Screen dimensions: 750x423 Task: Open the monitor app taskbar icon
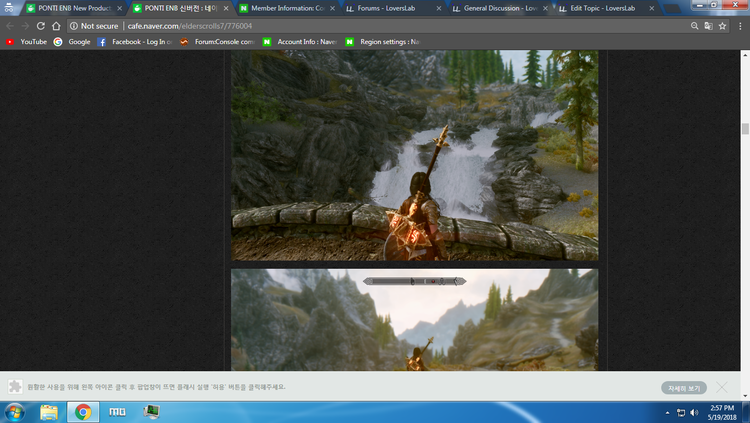point(151,412)
